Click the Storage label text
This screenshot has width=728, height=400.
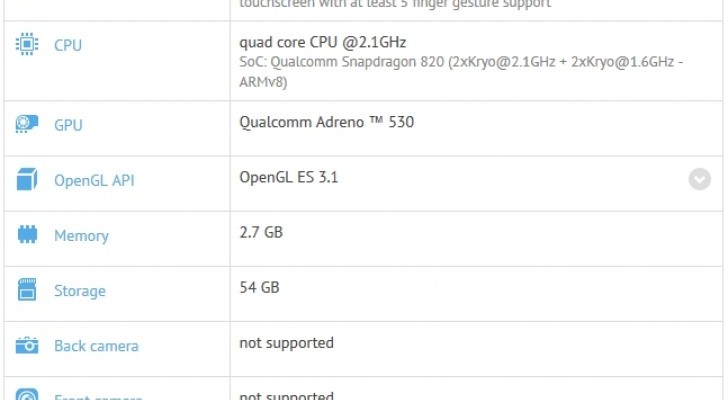[x=79, y=291]
